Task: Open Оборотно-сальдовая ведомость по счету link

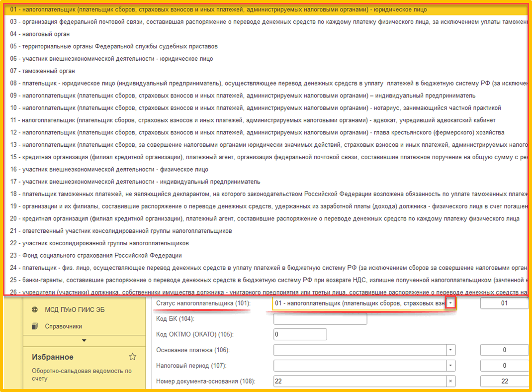Action: 82,375
